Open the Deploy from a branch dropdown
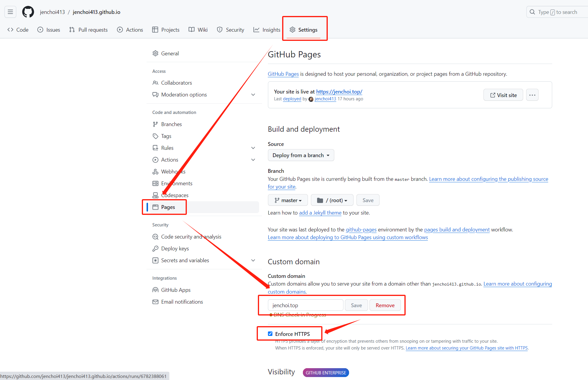 [x=301, y=155]
